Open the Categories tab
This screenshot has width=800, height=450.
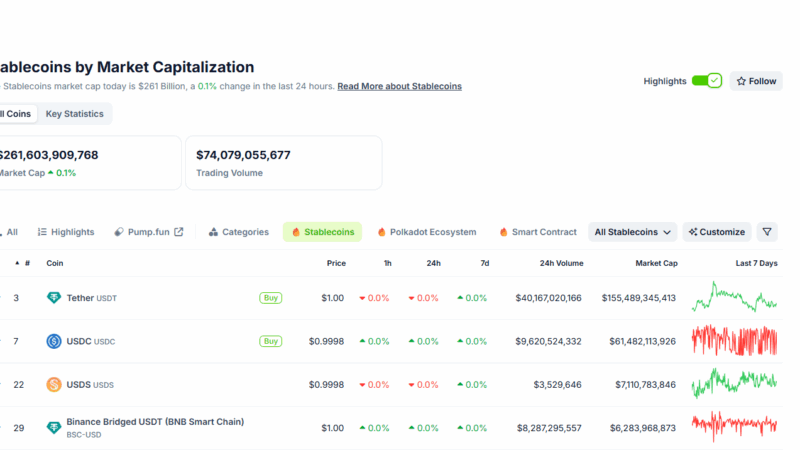pyautogui.click(x=238, y=232)
